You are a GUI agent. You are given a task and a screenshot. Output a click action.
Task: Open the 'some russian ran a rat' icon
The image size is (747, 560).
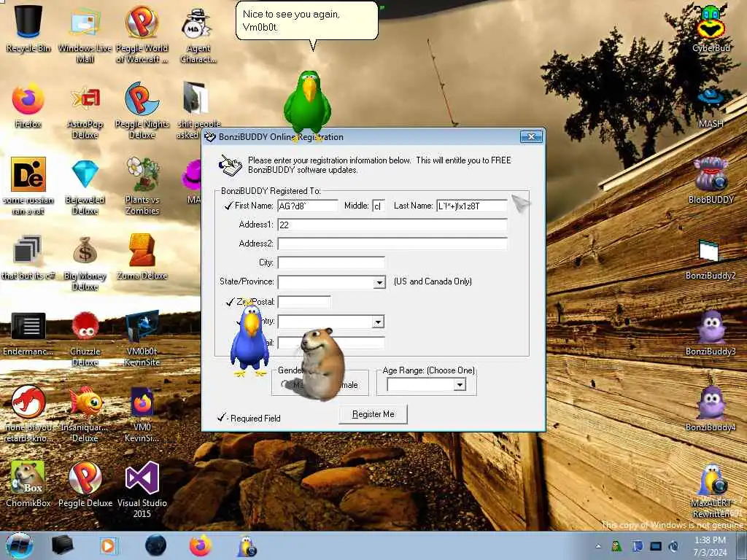28,186
